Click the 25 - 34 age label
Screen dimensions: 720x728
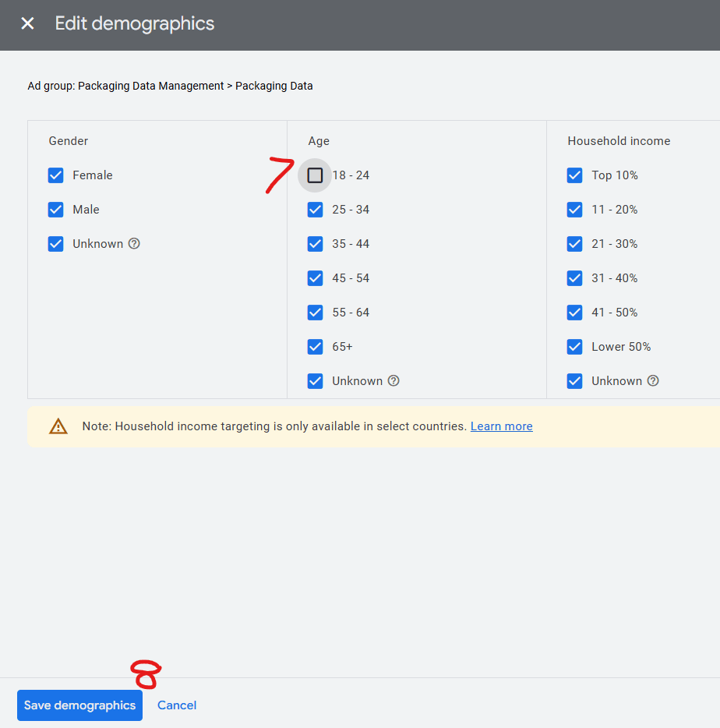[x=351, y=210]
